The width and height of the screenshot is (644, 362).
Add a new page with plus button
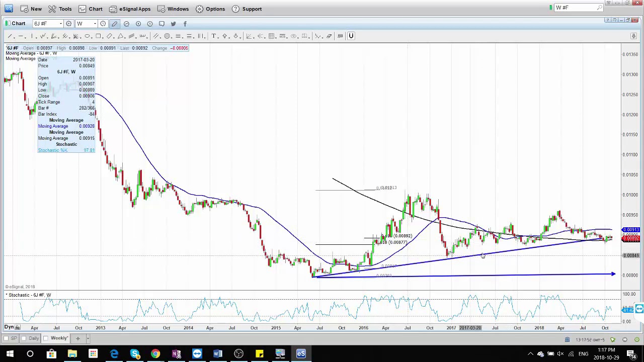click(x=77, y=338)
